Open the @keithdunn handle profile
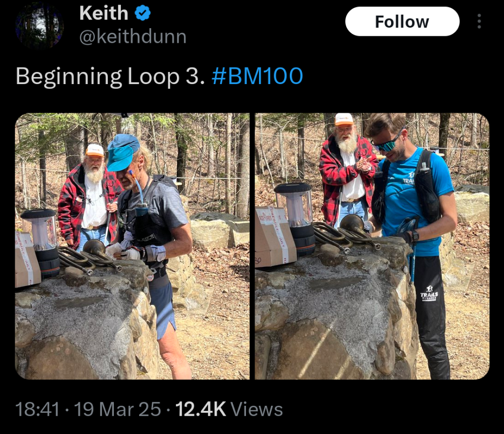Viewport: 504px width, 434px height. [133, 37]
